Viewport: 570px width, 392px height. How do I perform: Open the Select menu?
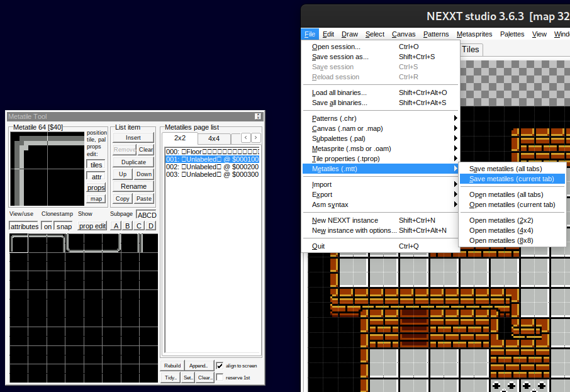click(375, 34)
